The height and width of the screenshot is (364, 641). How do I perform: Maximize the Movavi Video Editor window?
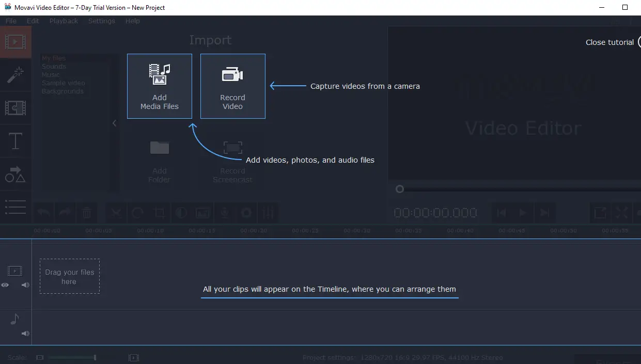tap(625, 7)
